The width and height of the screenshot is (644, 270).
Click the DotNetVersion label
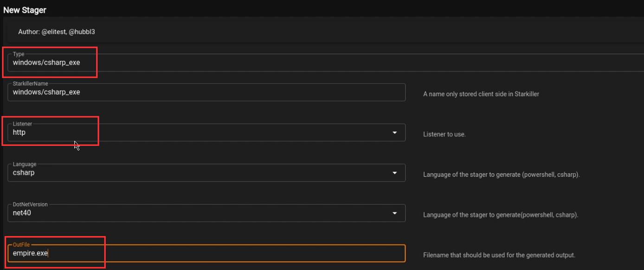pos(29,204)
